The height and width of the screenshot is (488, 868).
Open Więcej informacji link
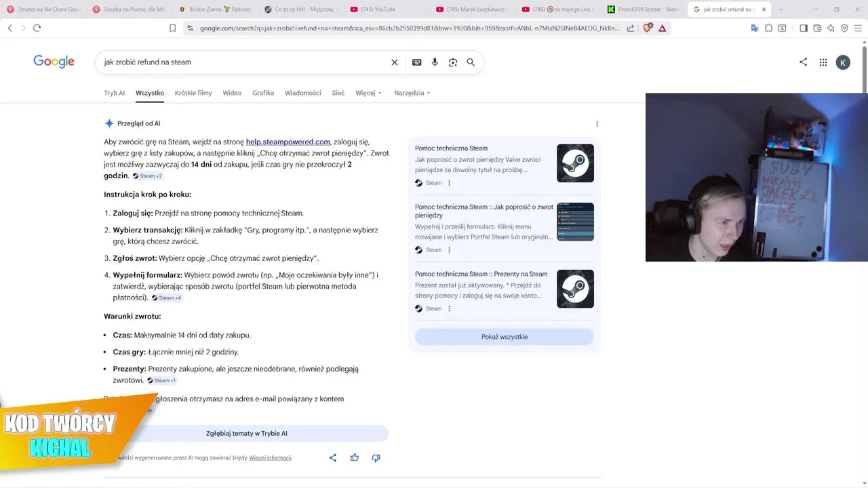[270, 457]
